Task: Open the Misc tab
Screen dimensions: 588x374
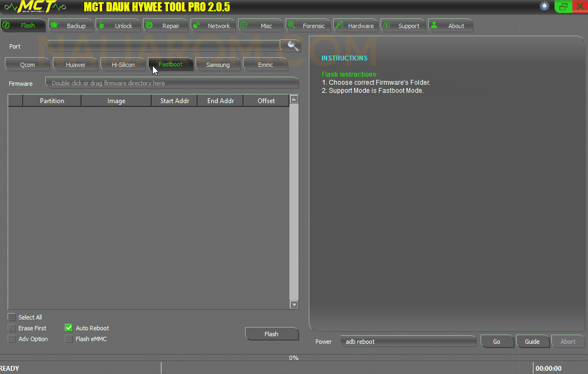Action: [x=260, y=25]
